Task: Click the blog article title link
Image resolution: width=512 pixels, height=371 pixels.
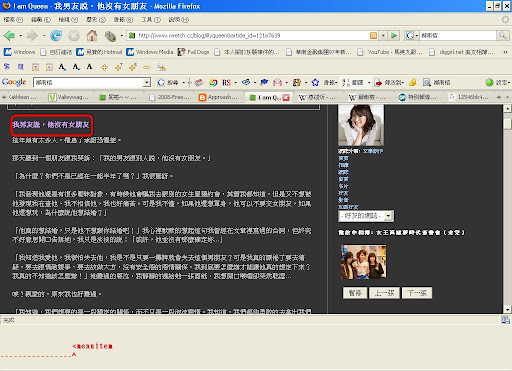Action: tap(51, 125)
